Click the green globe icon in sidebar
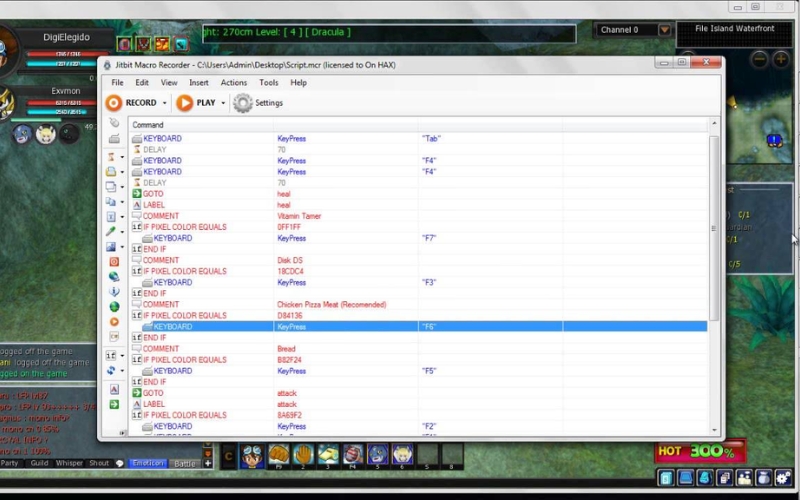This screenshot has width=800, height=500. point(114,307)
